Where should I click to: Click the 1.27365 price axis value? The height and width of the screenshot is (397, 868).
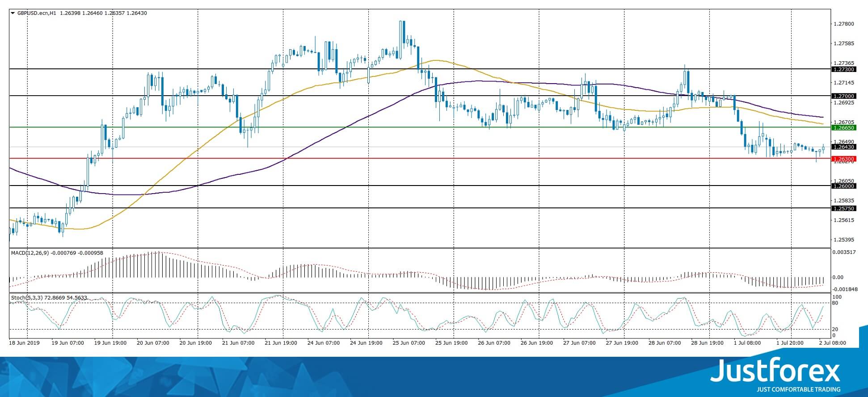coord(843,63)
